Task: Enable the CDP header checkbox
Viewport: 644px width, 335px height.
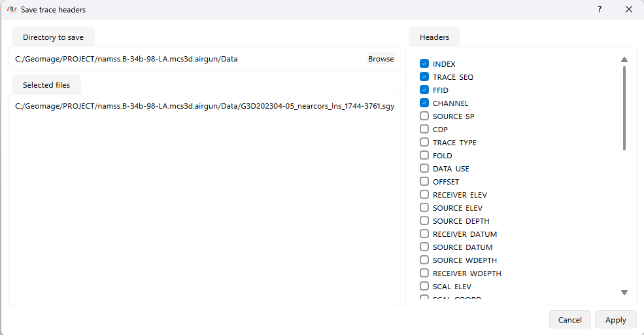Action: point(424,129)
